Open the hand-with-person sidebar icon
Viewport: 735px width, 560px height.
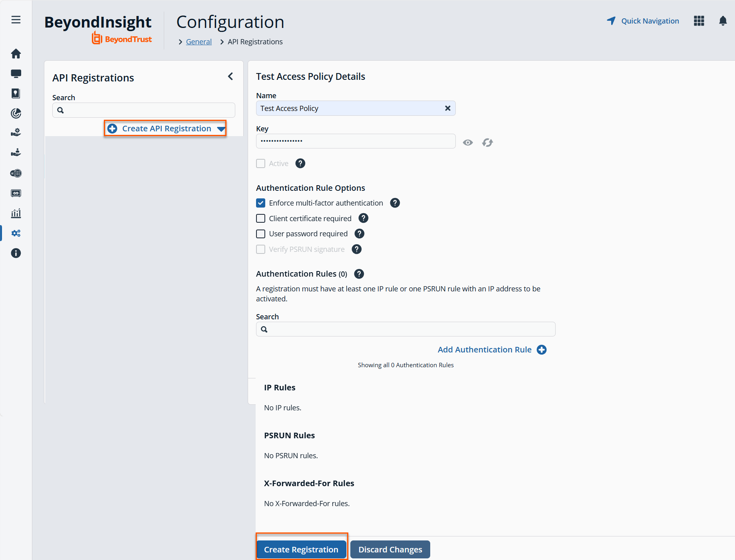16,153
